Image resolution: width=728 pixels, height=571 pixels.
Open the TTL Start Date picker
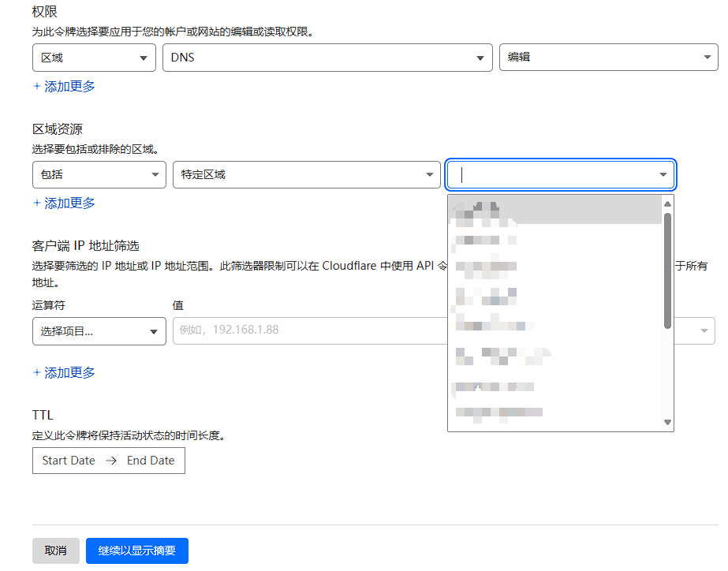tap(69, 461)
